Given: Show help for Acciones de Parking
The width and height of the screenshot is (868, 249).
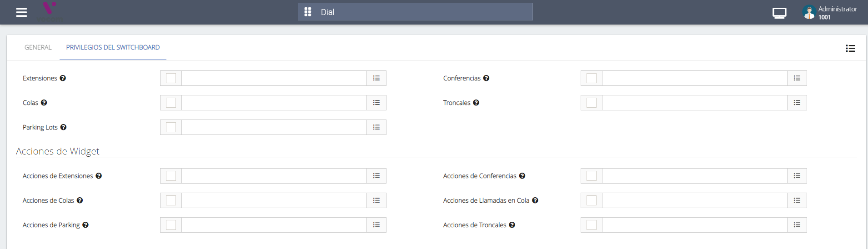Looking at the screenshot, I should tap(85, 225).
